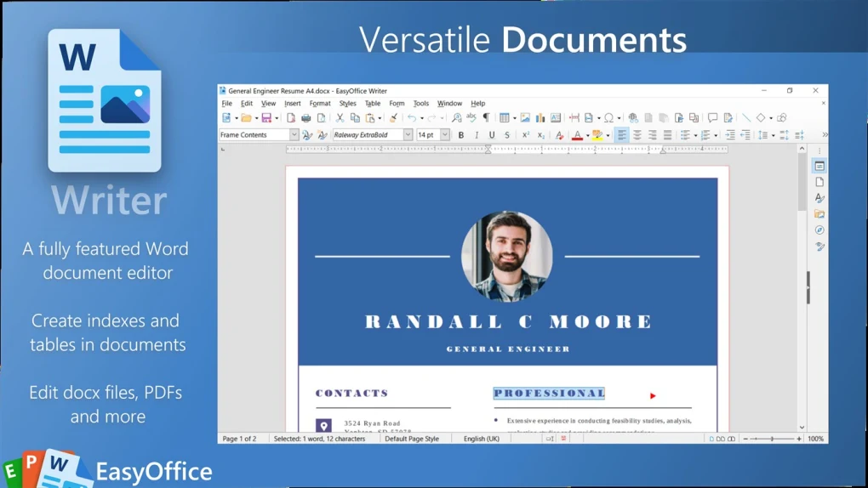Click 100% zoom level in status bar

tap(815, 439)
